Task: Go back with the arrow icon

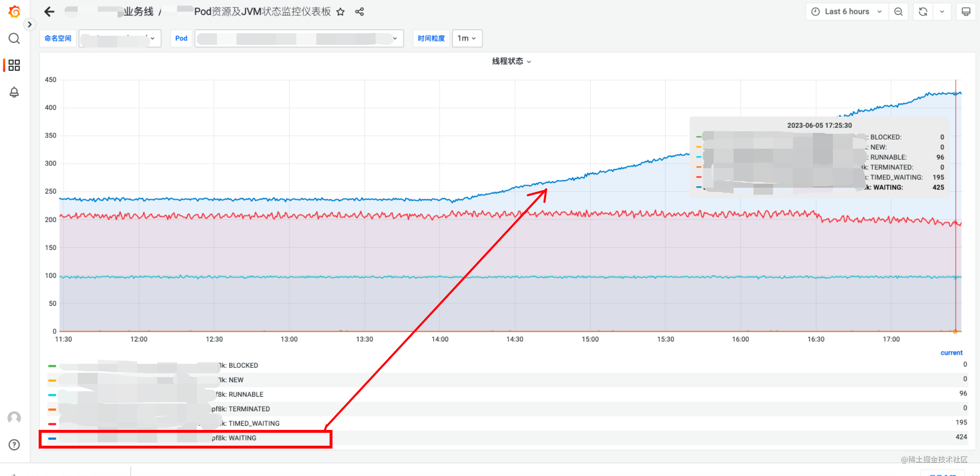Action: click(49, 12)
